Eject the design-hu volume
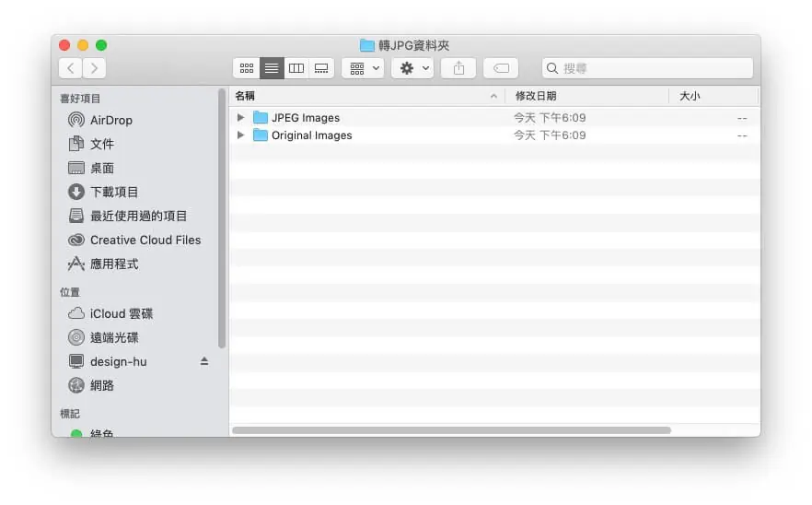The height and width of the screenshot is (505, 812). (204, 361)
